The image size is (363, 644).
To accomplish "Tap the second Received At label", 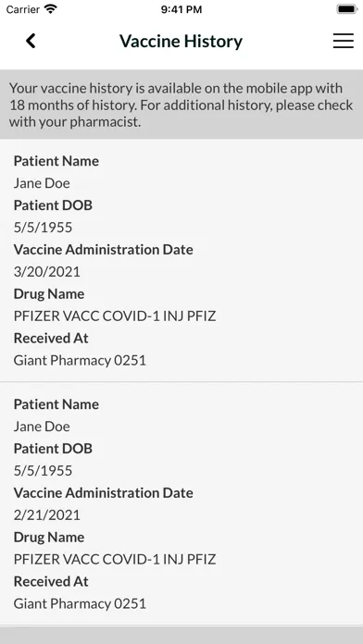I will point(51,582).
